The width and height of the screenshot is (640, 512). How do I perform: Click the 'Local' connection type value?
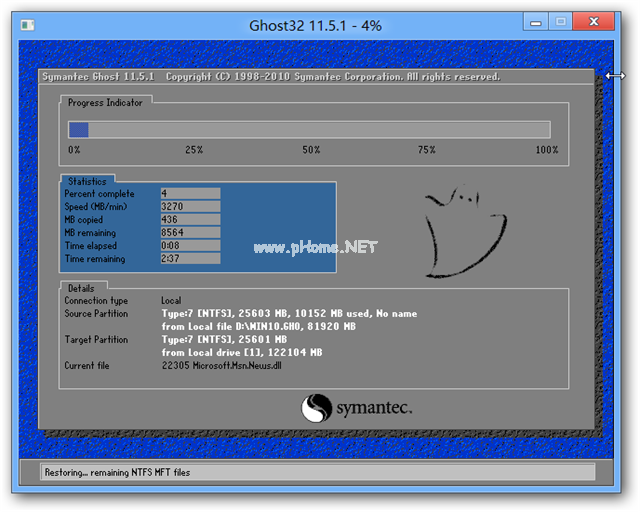171,301
